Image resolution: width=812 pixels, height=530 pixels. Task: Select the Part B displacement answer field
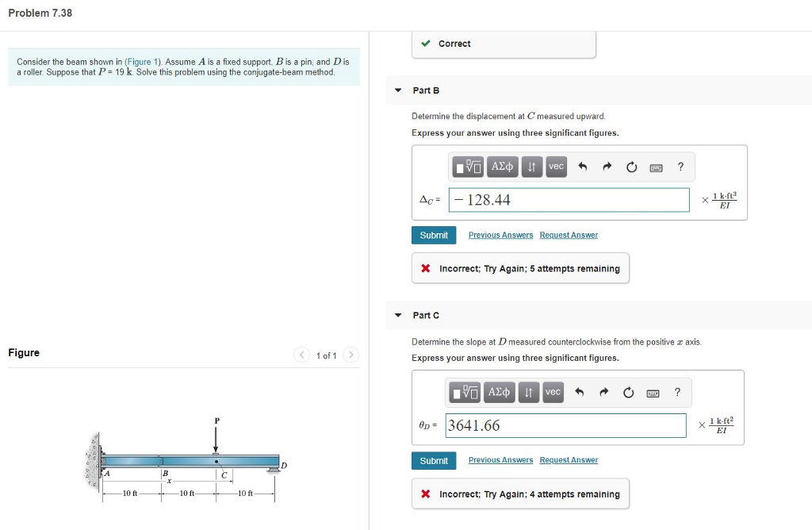[x=567, y=200]
